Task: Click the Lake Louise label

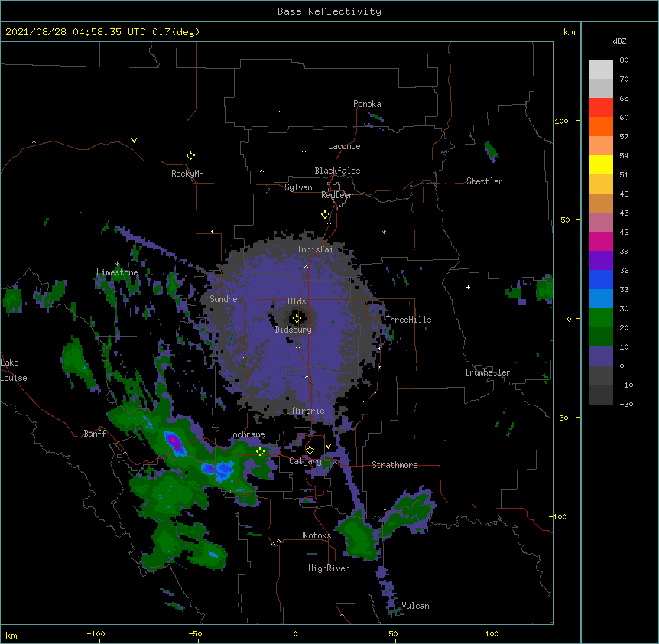Action: click(x=14, y=370)
